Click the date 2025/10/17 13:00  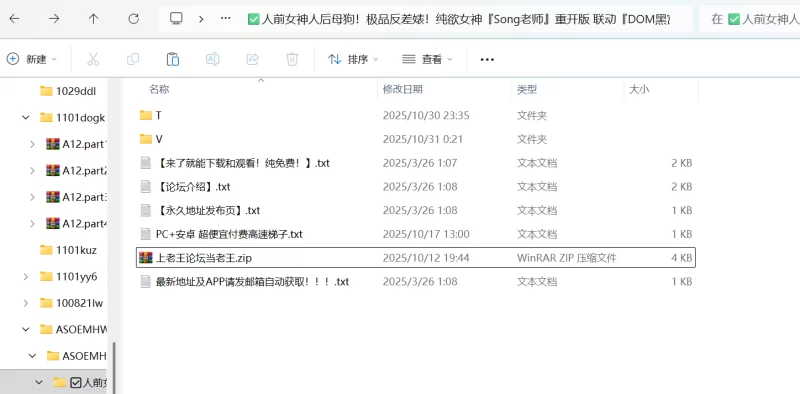(426, 234)
